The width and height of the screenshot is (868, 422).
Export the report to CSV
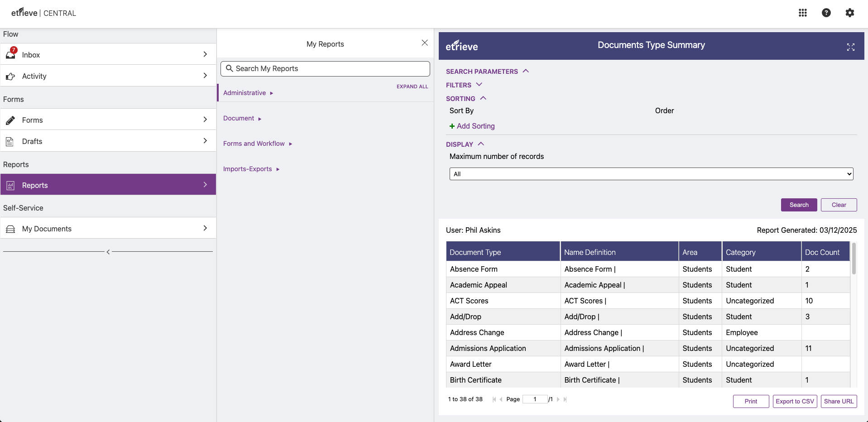coord(795,401)
